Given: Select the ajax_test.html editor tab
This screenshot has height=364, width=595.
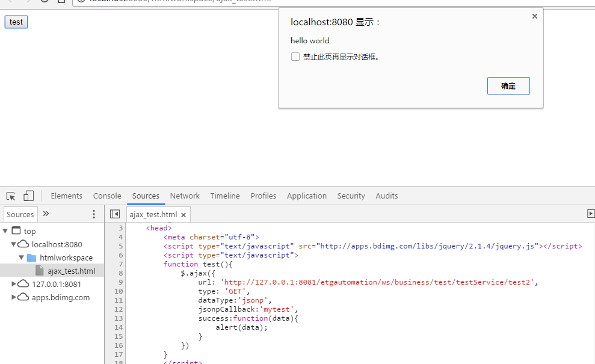Looking at the screenshot, I should [x=153, y=214].
